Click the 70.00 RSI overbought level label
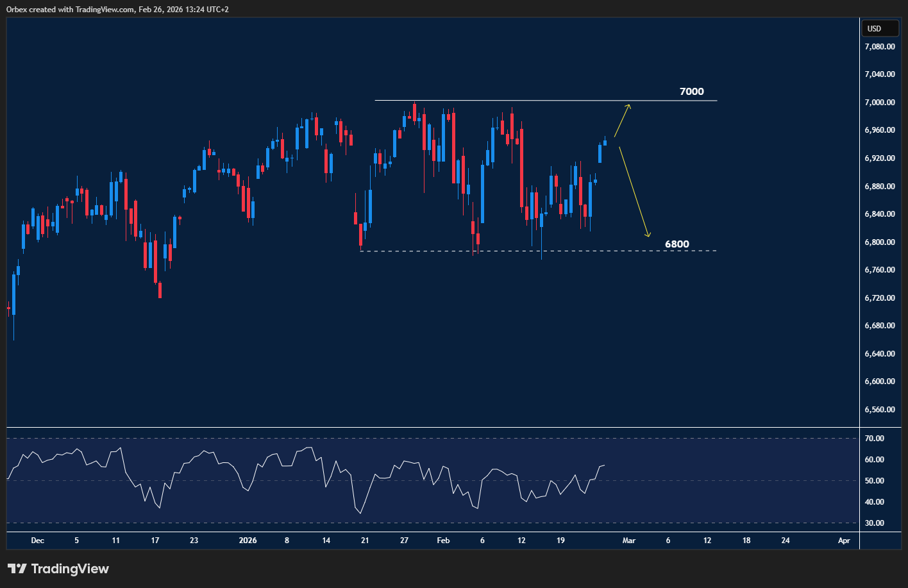This screenshot has width=908, height=588. tap(873, 438)
